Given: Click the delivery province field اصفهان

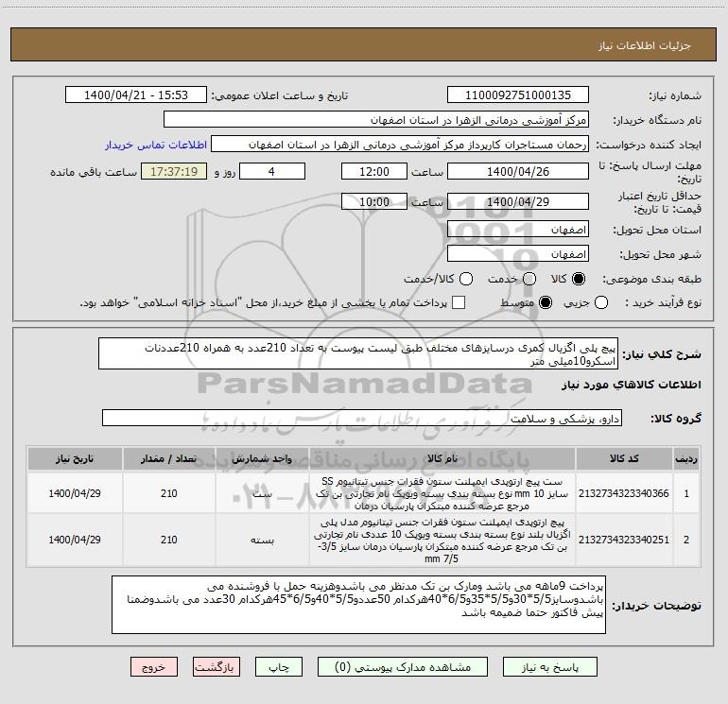Looking at the screenshot, I should point(518,230).
